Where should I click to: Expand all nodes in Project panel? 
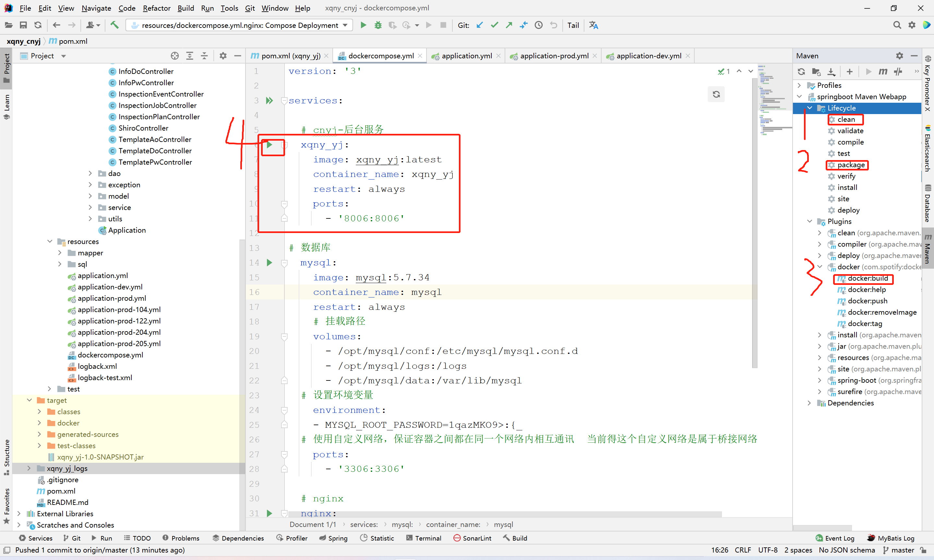coord(189,56)
